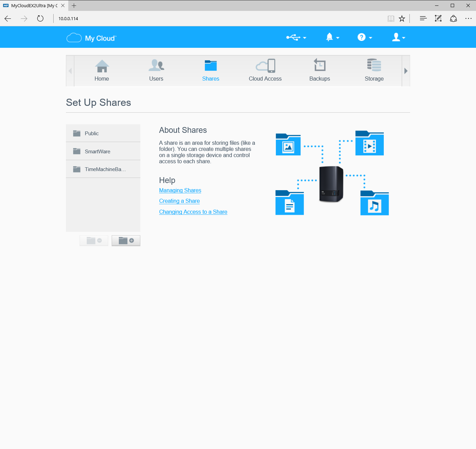Click the remove share folder button
Image resolution: width=476 pixels, height=449 pixels.
[94, 241]
